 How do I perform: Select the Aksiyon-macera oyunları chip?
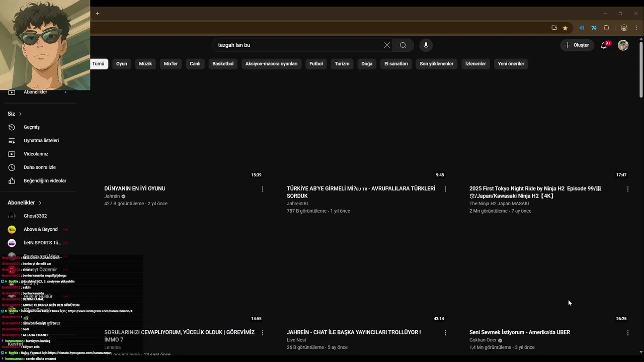[271, 64]
